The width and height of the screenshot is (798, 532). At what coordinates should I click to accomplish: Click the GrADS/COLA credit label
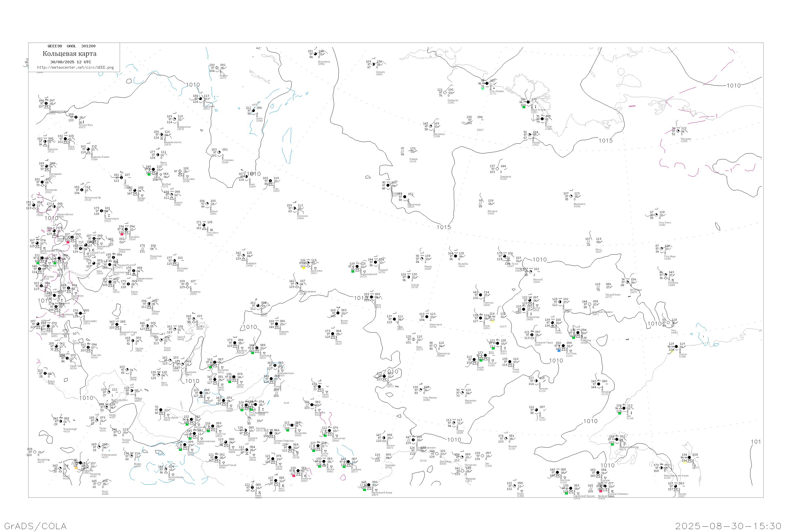[x=35, y=526]
